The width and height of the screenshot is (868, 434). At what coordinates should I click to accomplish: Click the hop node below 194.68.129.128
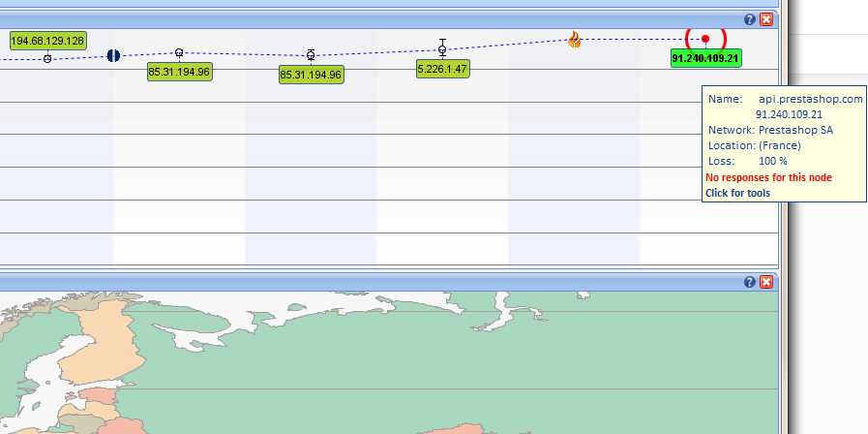[47, 59]
